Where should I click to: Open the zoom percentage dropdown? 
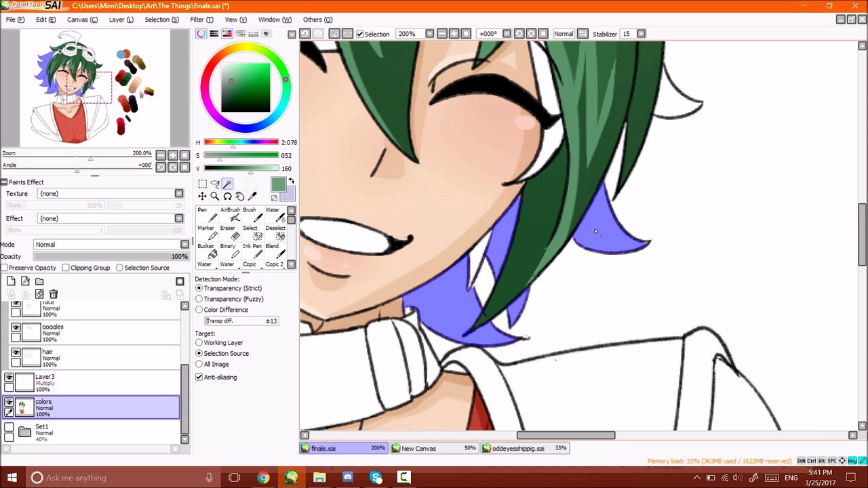[429, 34]
